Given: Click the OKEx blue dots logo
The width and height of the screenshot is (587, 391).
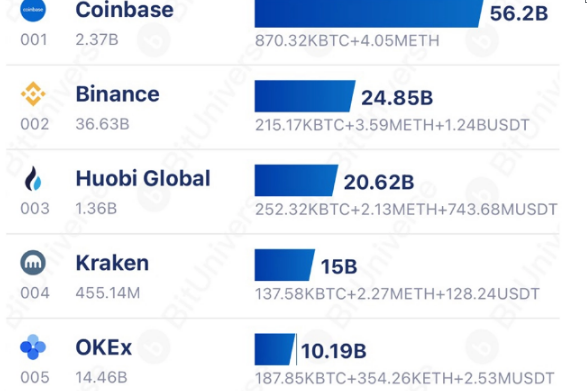Looking at the screenshot, I should click(x=33, y=347).
